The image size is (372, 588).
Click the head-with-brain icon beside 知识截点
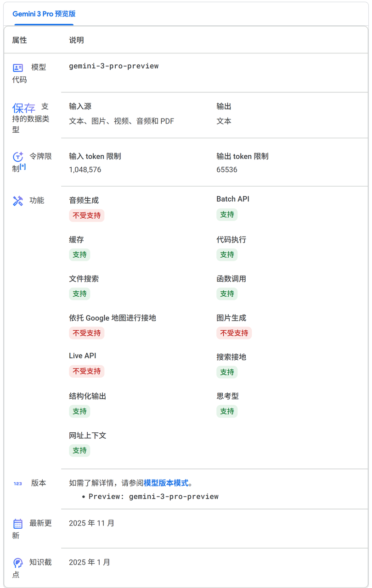(17, 561)
